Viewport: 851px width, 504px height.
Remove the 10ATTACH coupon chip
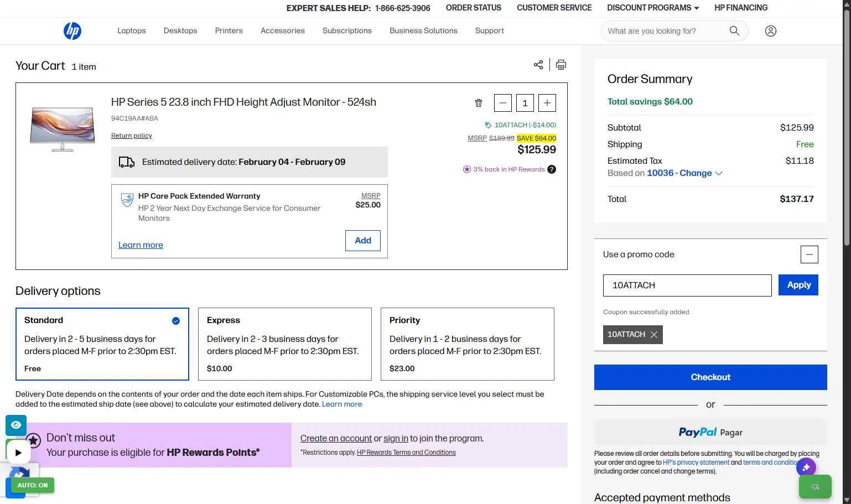point(654,335)
